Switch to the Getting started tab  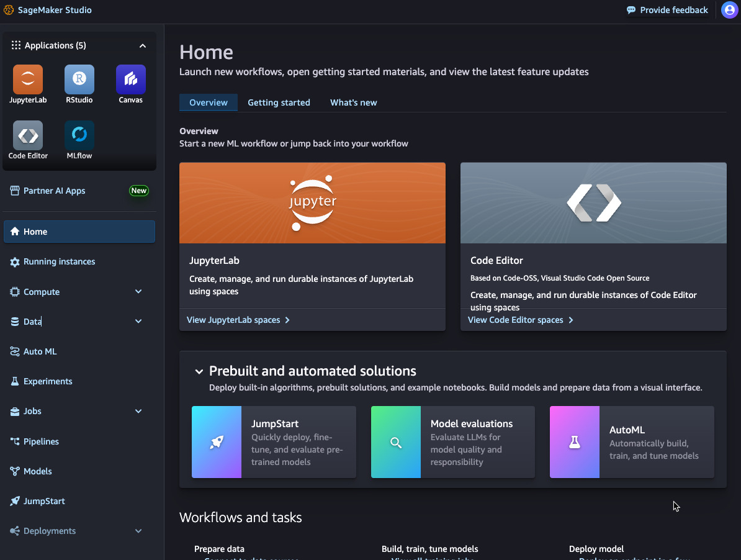(x=279, y=102)
